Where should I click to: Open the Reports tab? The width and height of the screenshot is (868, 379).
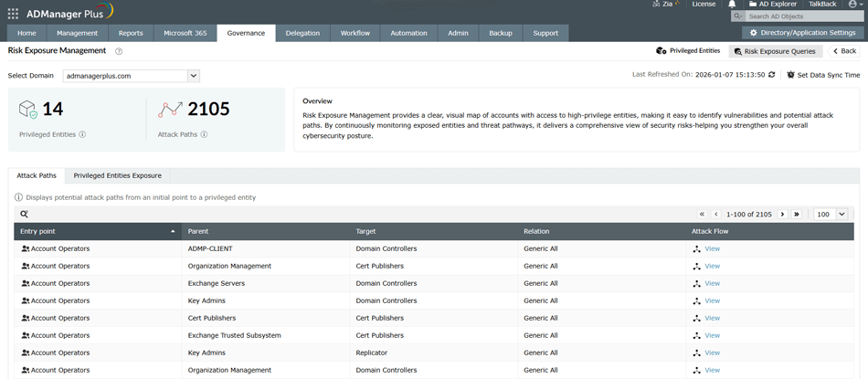click(x=131, y=33)
